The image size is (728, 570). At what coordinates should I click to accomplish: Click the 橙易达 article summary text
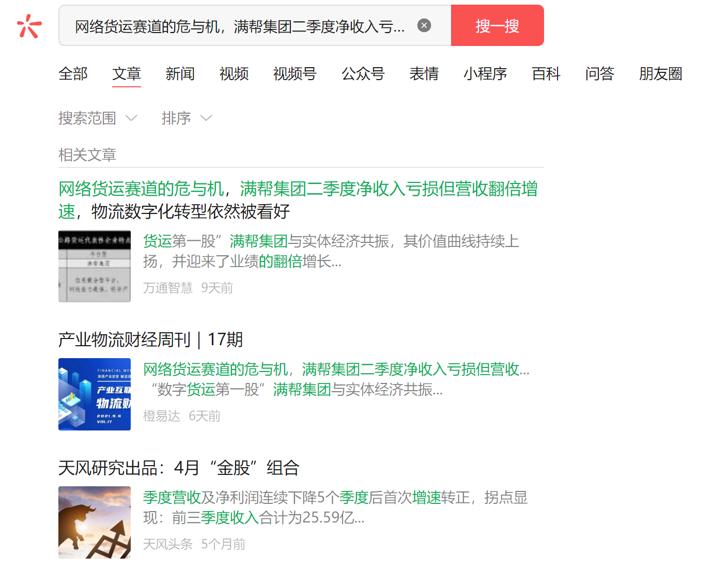click(336, 379)
